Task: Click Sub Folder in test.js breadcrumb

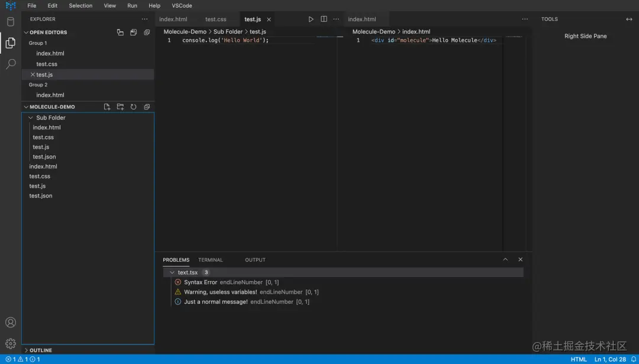Action: [x=228, y=31]
